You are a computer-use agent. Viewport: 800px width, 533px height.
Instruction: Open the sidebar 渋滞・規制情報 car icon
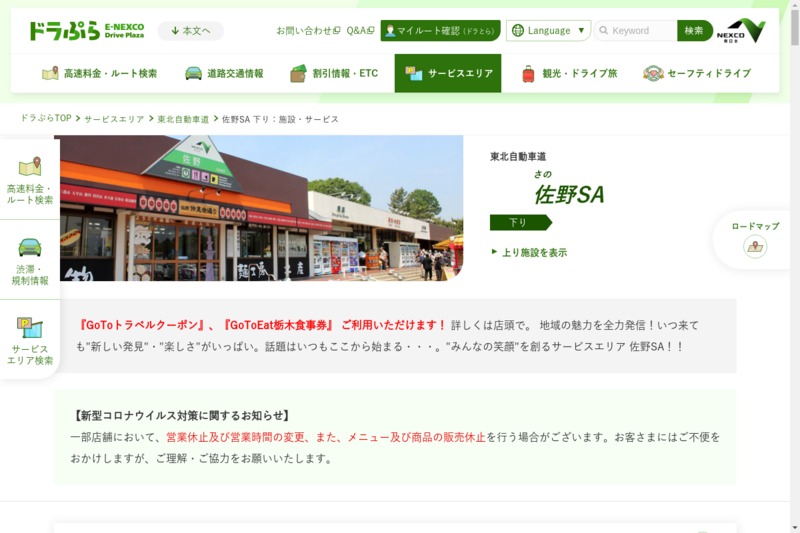click(30, 247)
